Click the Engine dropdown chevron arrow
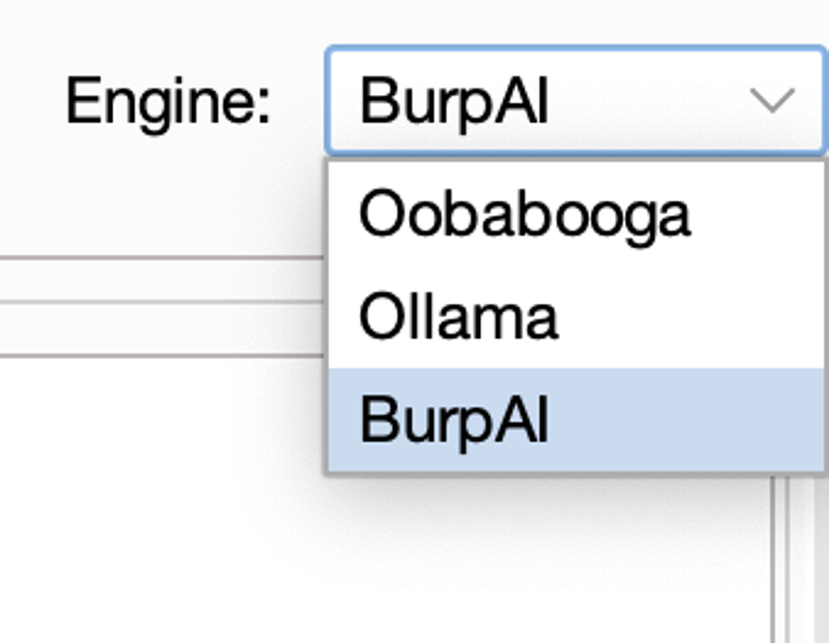830x644 pixels. click(773, 101)
